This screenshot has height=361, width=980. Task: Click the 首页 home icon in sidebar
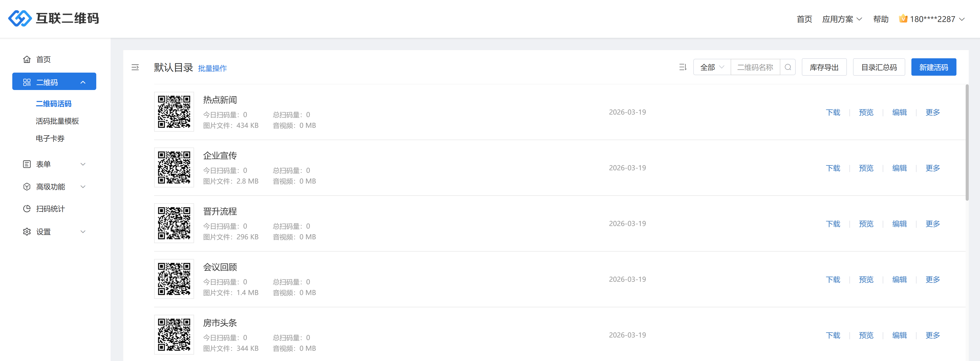coord(27,59)
